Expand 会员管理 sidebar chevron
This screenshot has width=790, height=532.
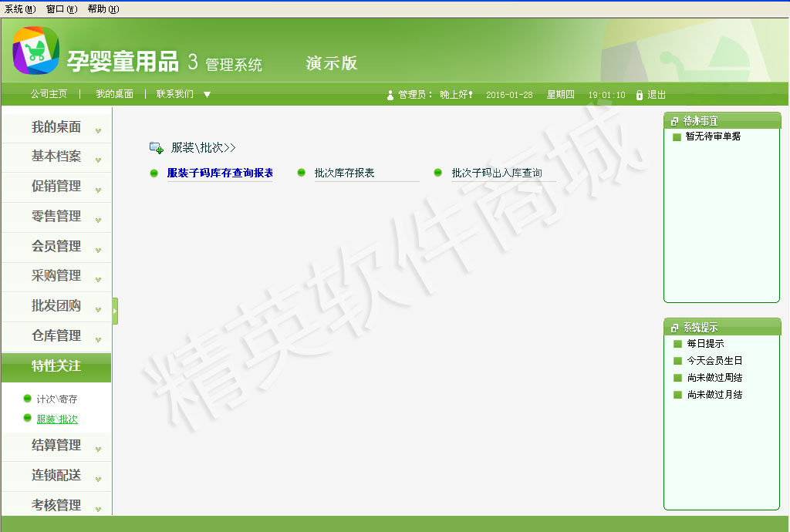98,250
